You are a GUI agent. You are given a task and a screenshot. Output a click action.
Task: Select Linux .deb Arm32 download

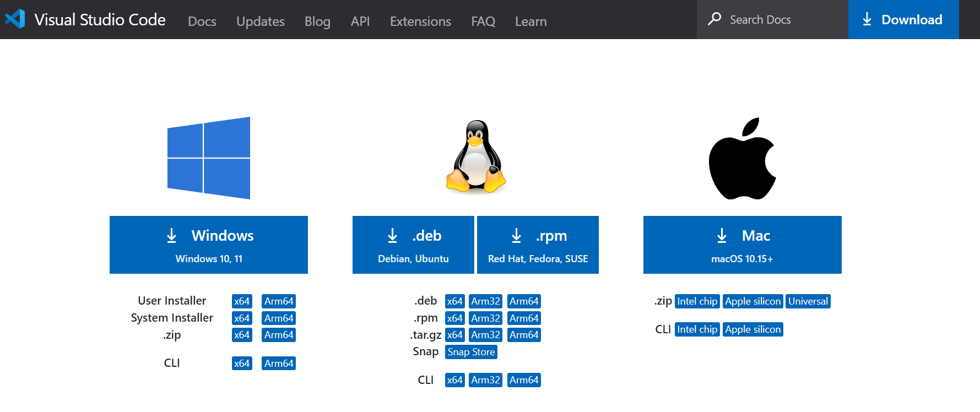click(485, 301)
